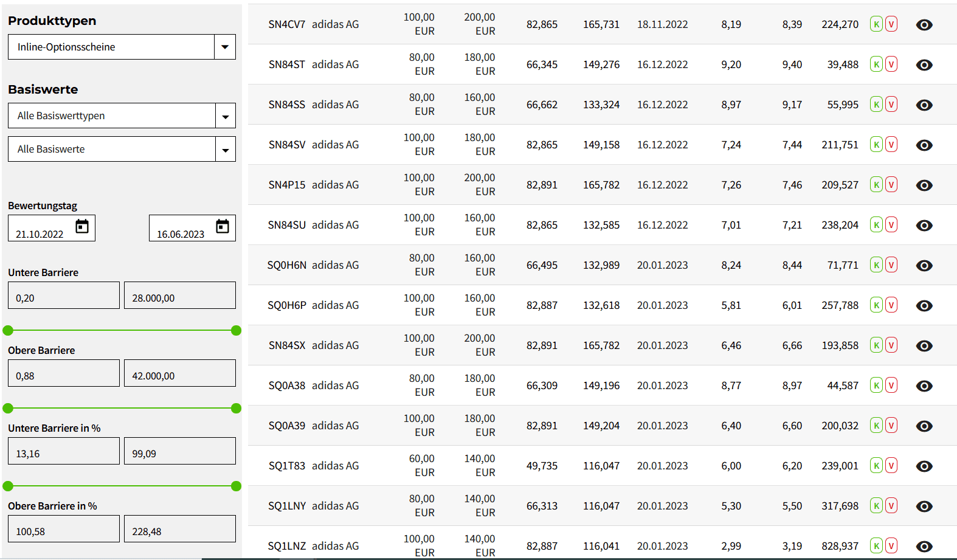Click adidas AG in SQ1LNY row
The width and height of the screenshot is (957, 560).
[335, 506]
